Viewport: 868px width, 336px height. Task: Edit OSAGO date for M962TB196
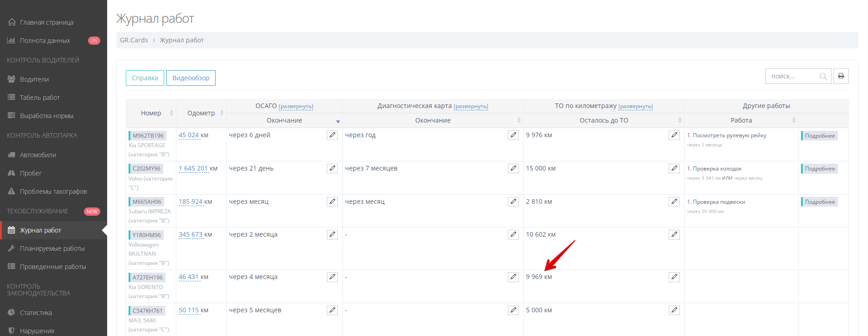[332, 135]
